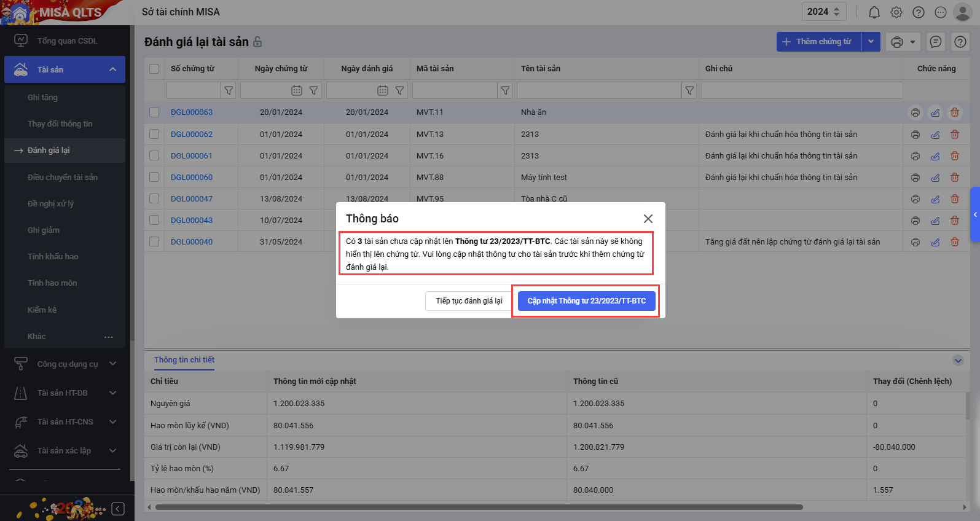Screen dimensions: 980x521
Task: Click the horizontal scrollbar in detail panel
Action: [x=479, y=507]
